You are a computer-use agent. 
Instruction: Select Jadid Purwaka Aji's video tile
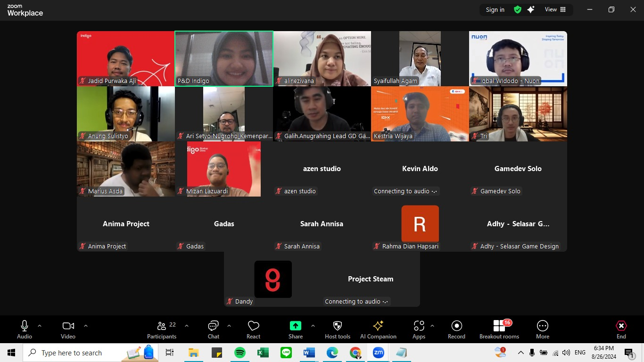(126, 59)
